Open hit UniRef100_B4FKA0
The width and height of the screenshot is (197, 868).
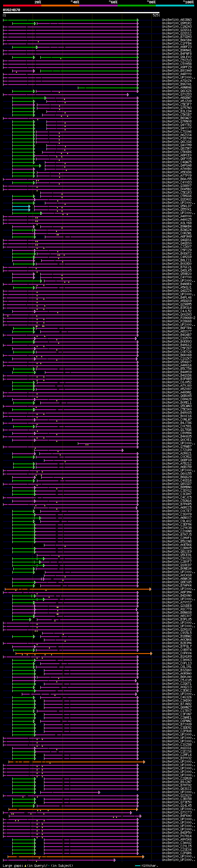click(x=177, y=815)
